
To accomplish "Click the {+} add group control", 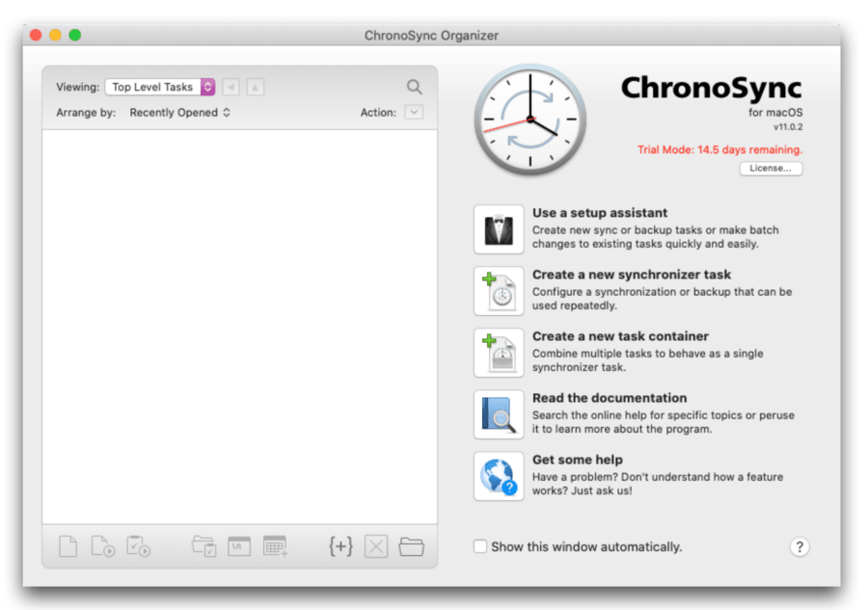I will (340, 545).
